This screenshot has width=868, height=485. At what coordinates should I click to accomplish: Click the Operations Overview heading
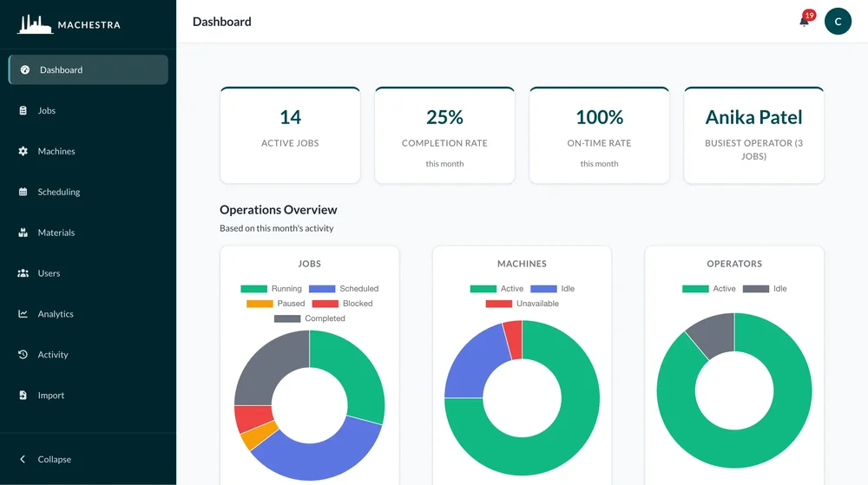pyautogui.click(x=279, y=210)
